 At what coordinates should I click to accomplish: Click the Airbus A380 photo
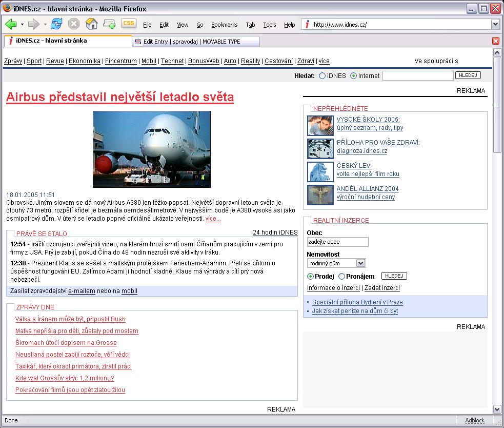152,149
